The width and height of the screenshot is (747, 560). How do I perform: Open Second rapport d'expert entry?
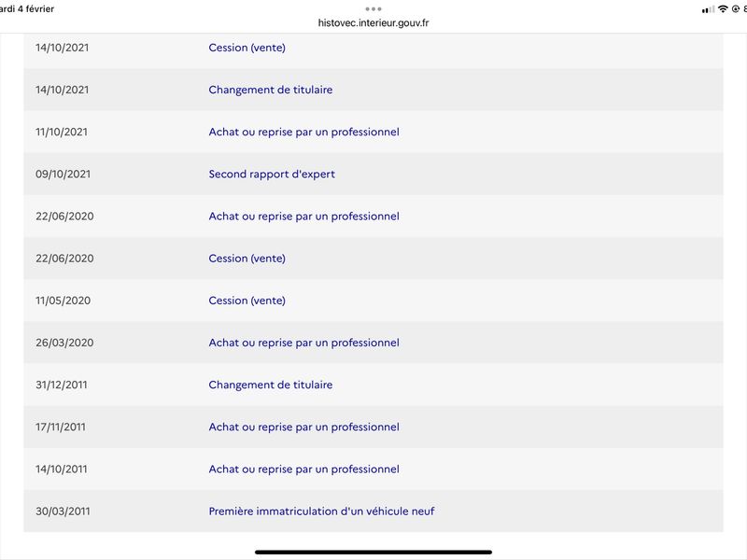(272, 174)
